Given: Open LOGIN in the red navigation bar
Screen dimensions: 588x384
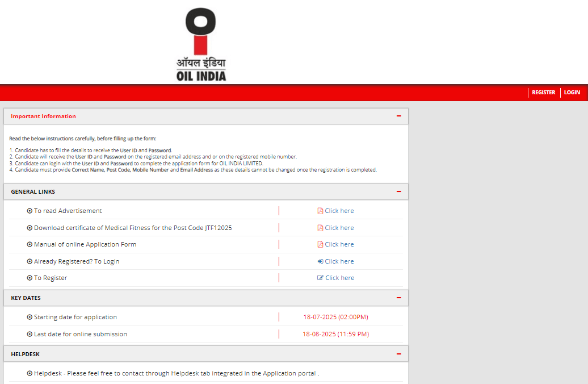Looking at the screenshot, I should pos(572,93).
